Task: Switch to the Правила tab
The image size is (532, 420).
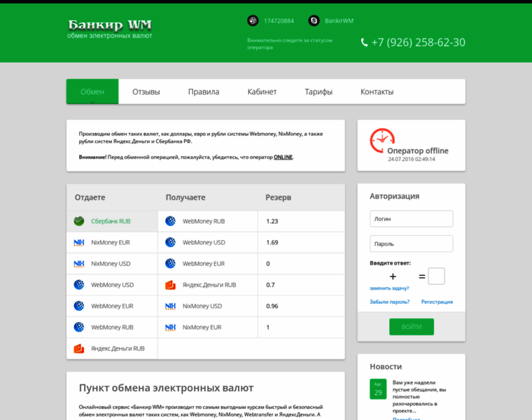Action: point(204,92)
